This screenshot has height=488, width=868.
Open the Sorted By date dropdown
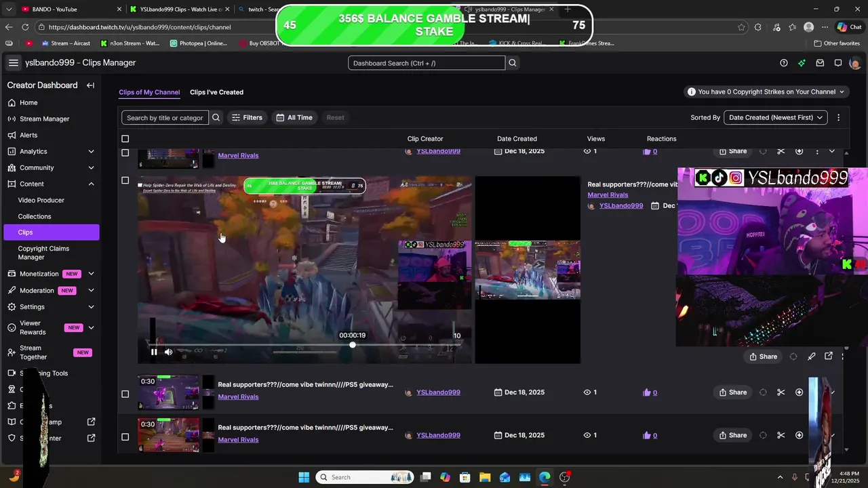click(x=776, y=117)
